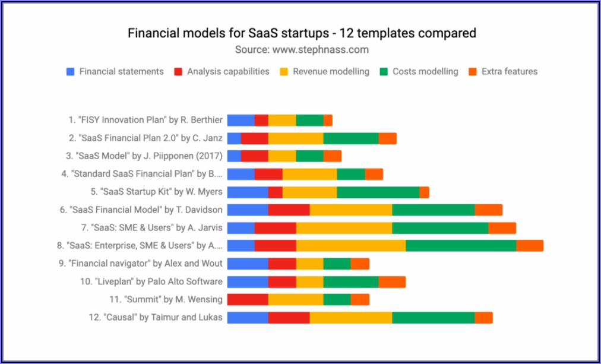
Task: Click the blue segment of the Causal bar
Action: pyautogui.click(x=248, y=317)
